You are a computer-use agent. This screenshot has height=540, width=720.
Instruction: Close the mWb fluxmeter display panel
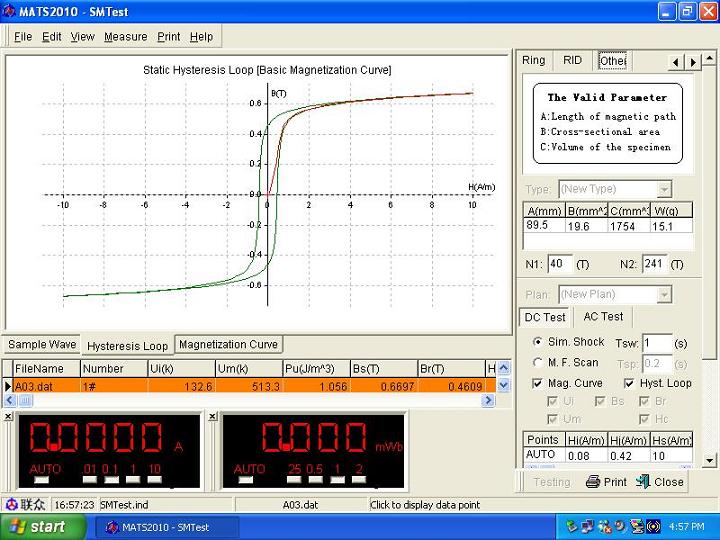pyautogui.click(x=213, y=416)
